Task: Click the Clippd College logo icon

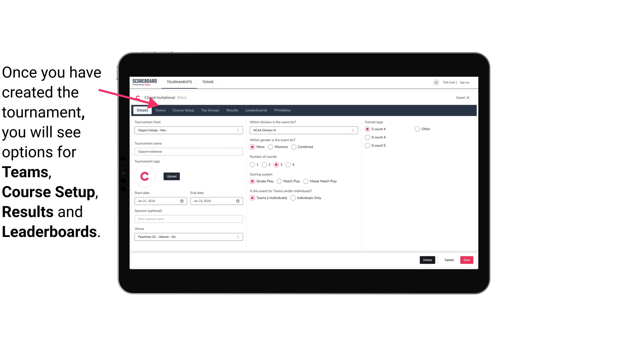Action: [x=138, y=97]
